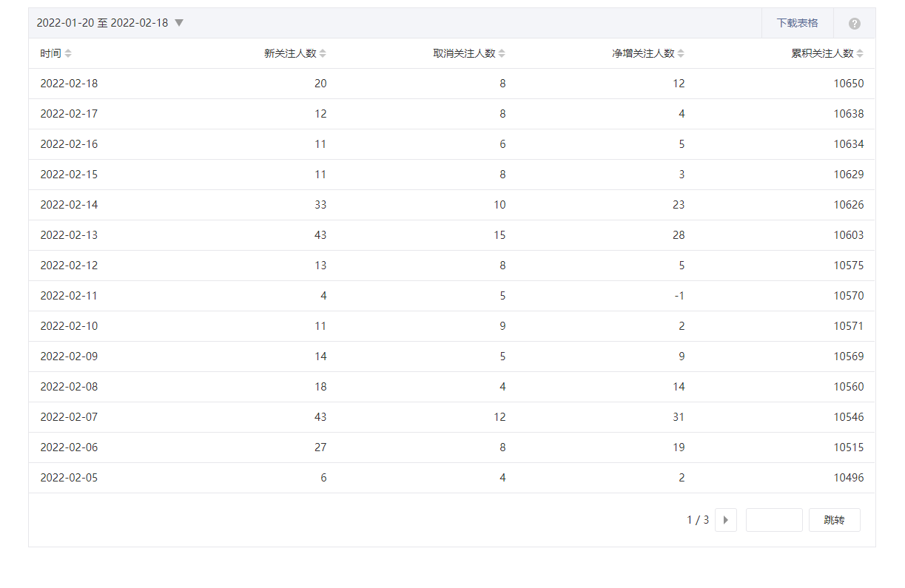Viewport: 905px width, 588px height.
Task: Sort by 取消关注人数 sort icon
Action: click(502, 53)
